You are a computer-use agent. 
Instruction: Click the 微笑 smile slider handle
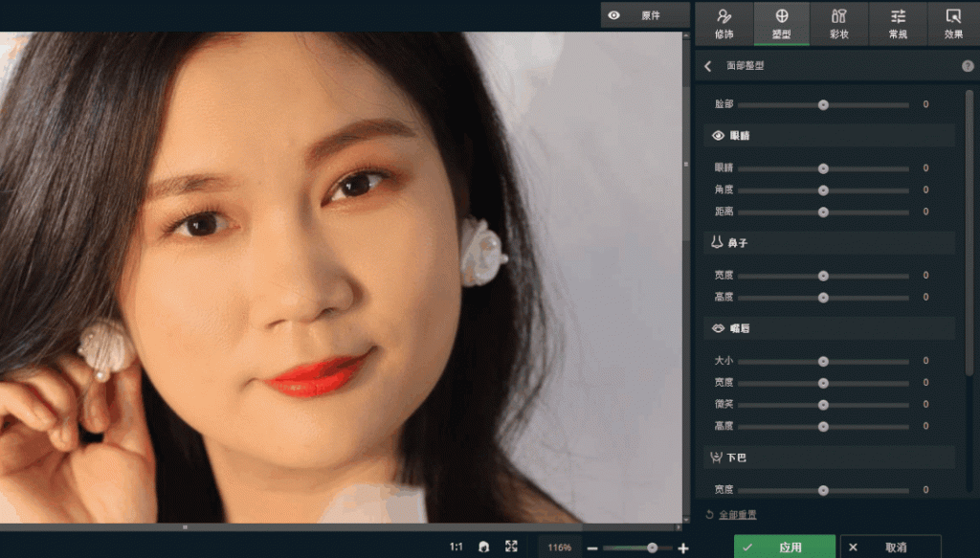click(823, 404)
